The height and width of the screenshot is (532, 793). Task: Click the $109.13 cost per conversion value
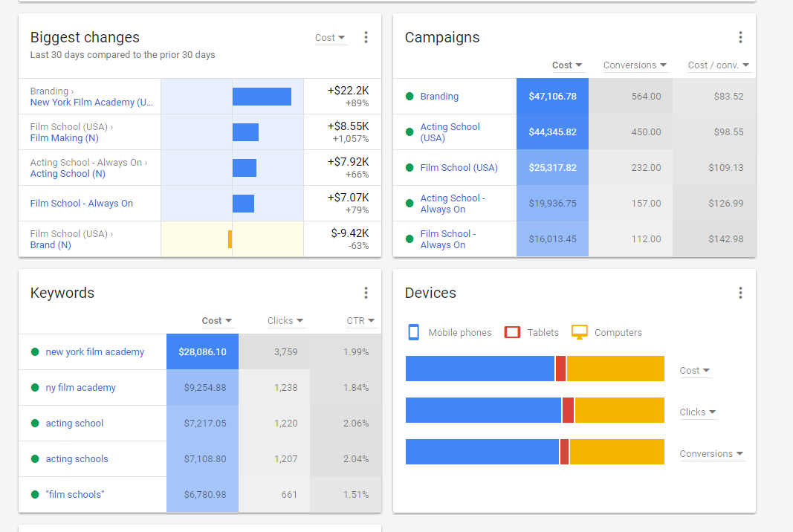click(725, 167)
